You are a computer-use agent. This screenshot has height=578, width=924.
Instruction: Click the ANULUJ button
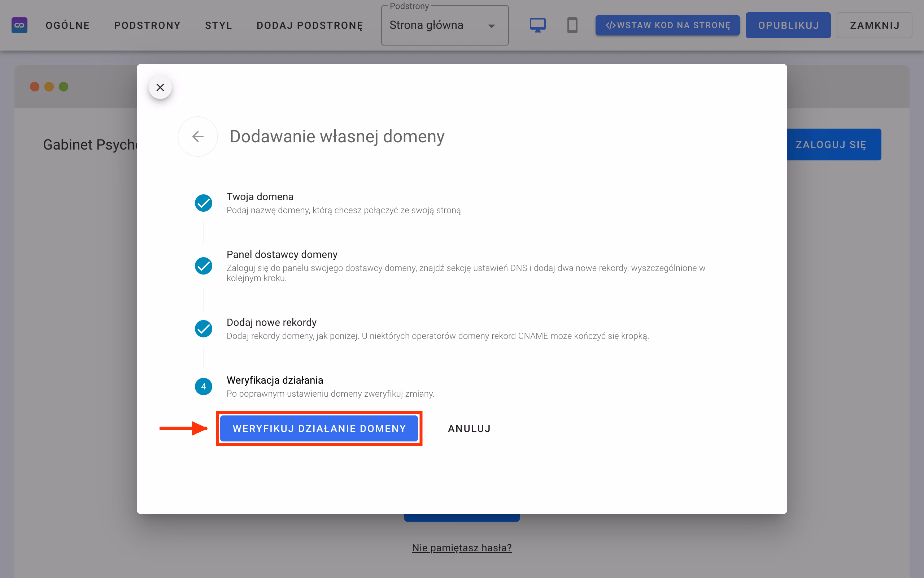click(x=469, y=428)
